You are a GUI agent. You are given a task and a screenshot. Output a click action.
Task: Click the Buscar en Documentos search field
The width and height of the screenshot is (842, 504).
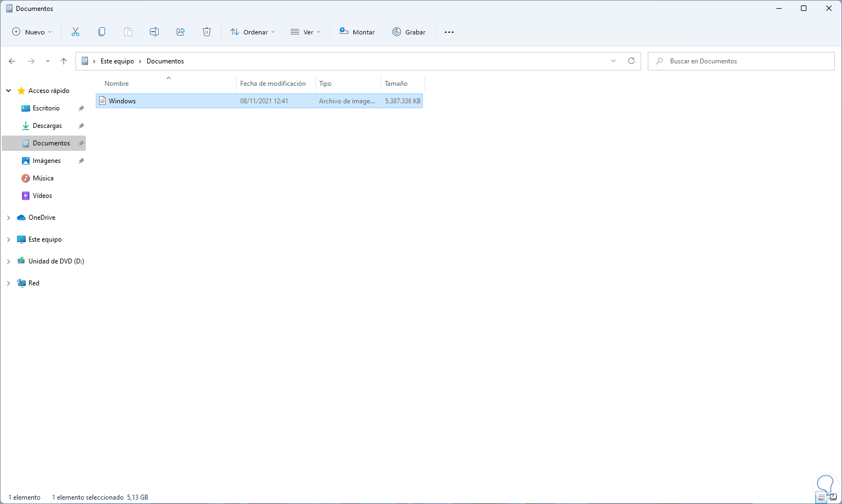(x=741, y=61)
